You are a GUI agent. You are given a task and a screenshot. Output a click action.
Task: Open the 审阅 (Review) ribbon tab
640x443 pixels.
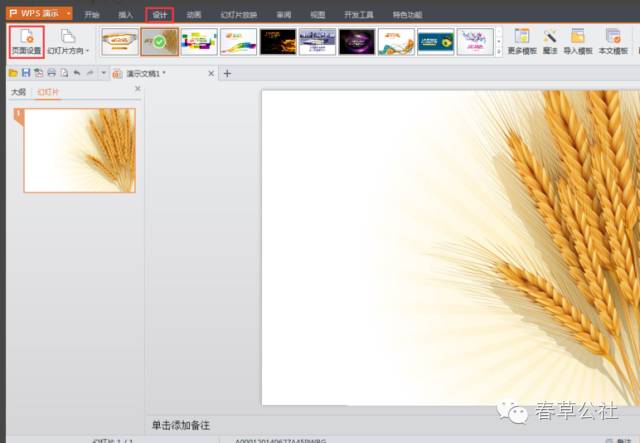tap(284, 15)
